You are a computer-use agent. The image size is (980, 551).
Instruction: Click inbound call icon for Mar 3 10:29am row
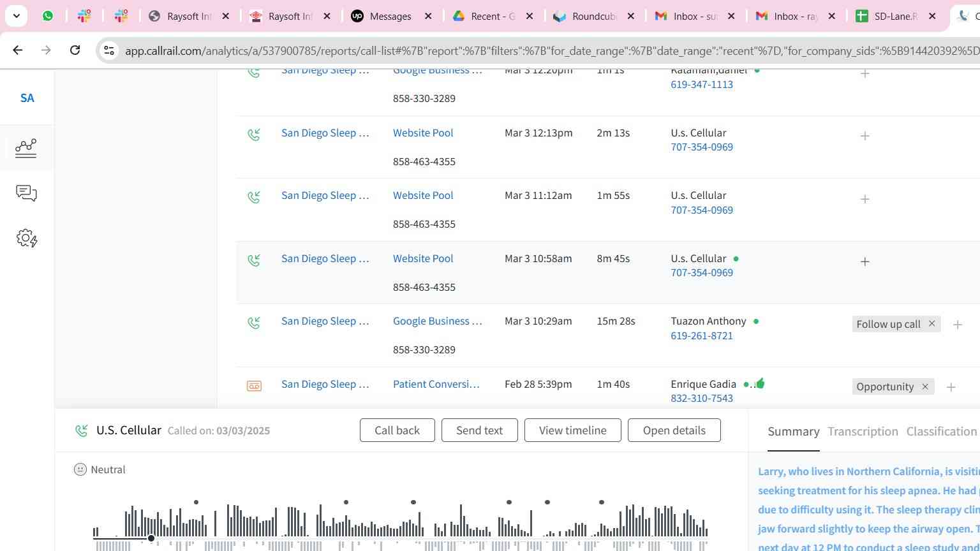point(254,323)
